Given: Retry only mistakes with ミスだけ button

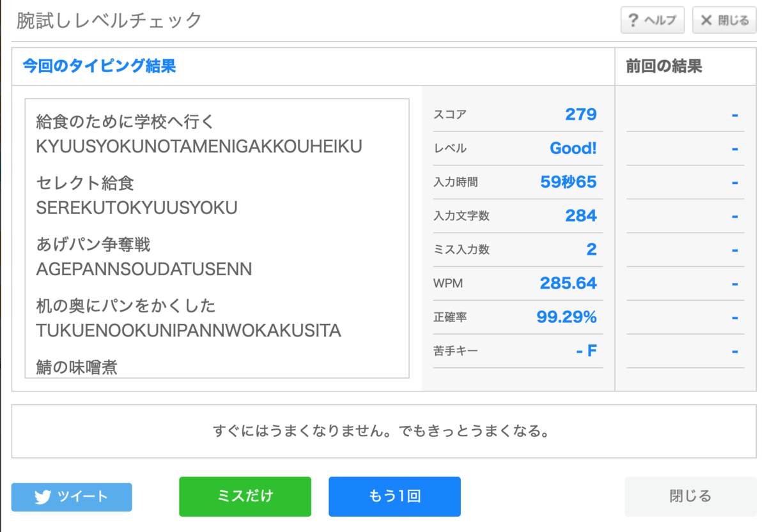Looking at the screenshot, I should pyautogui.click(x=245, y=496).
